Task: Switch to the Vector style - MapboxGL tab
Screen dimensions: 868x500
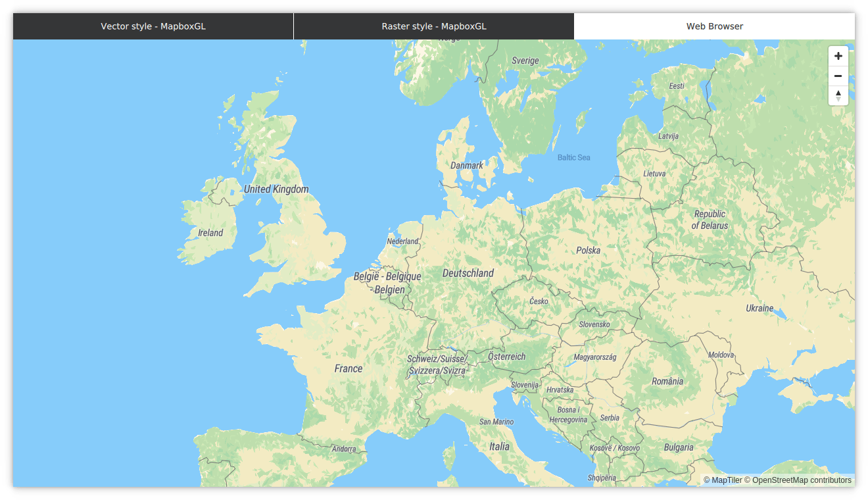Action: pos(153,26)
